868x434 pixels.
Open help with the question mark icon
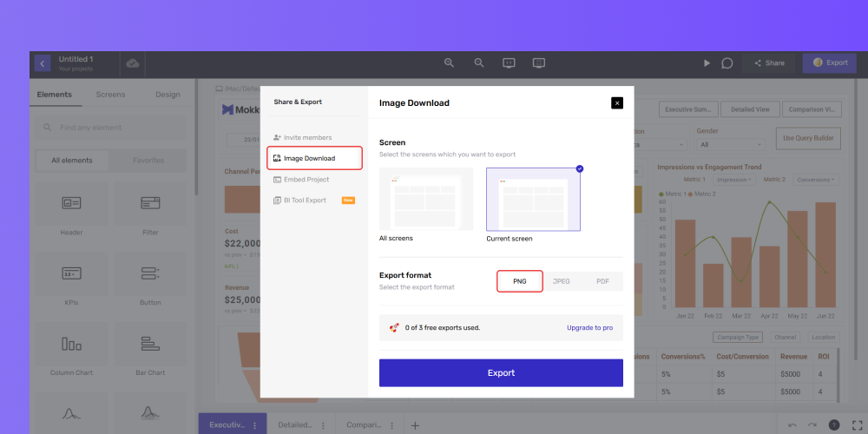[833, 425]
